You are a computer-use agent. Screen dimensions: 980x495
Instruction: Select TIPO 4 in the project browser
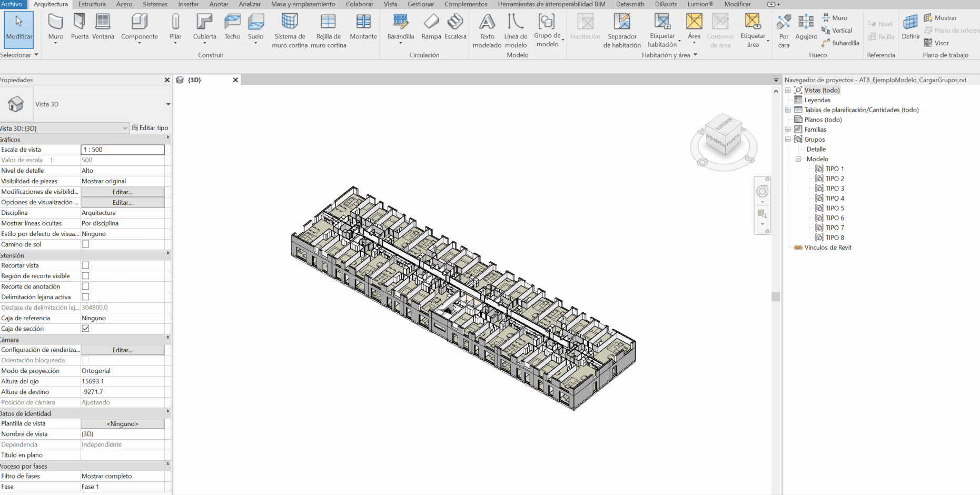click(x=834, y=199)
